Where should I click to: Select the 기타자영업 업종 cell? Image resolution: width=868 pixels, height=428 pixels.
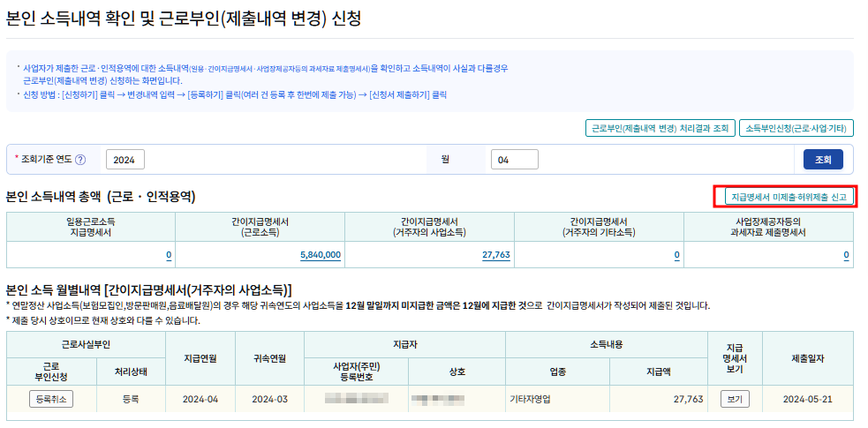tap(557, 399)
